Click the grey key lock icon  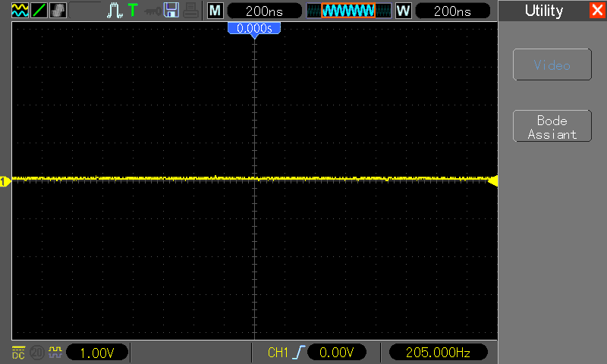[153, 11]
